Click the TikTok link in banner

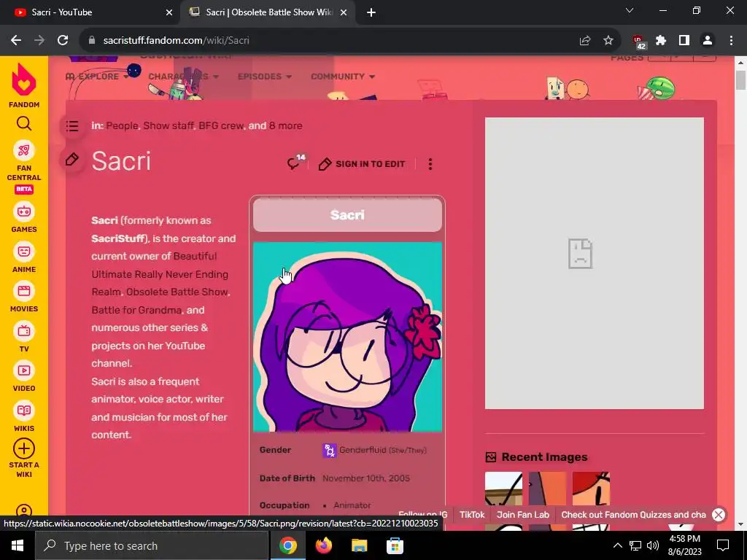coord(472,514)
